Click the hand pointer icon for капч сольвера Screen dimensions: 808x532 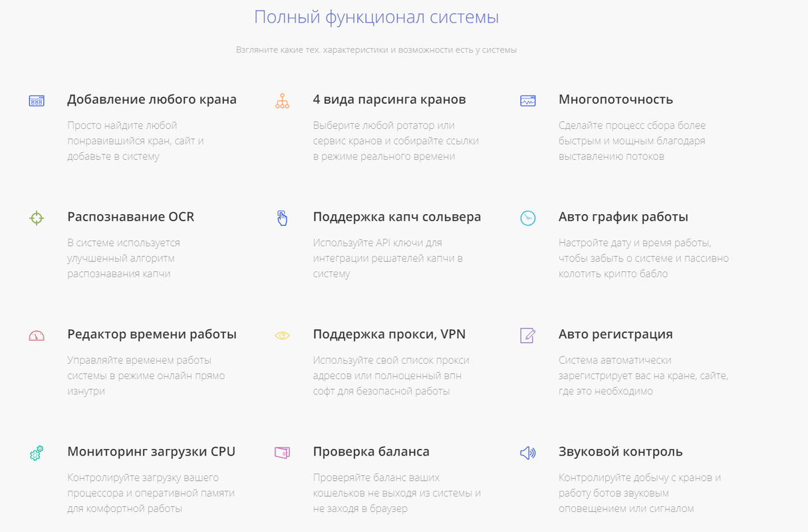pos(282,218)
